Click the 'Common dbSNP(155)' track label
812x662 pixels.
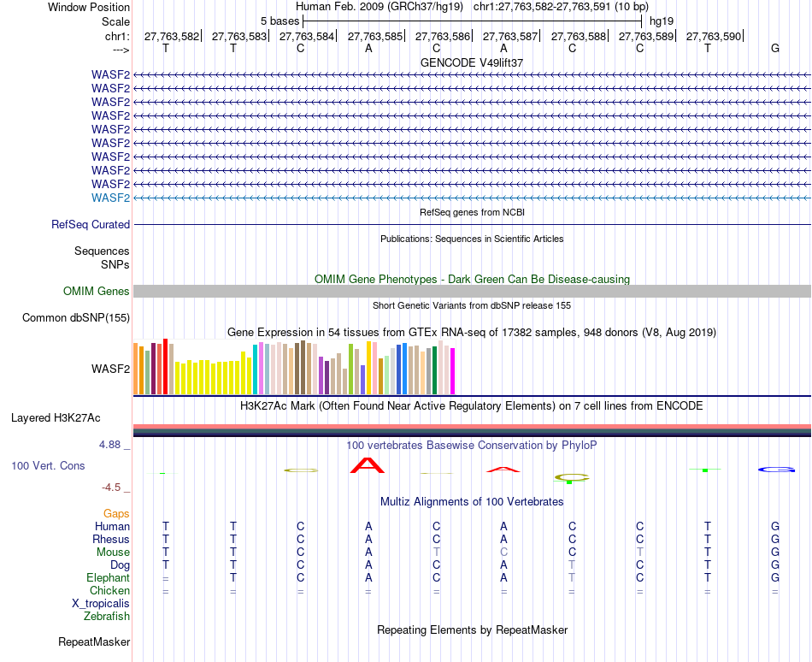click(76, 317)
